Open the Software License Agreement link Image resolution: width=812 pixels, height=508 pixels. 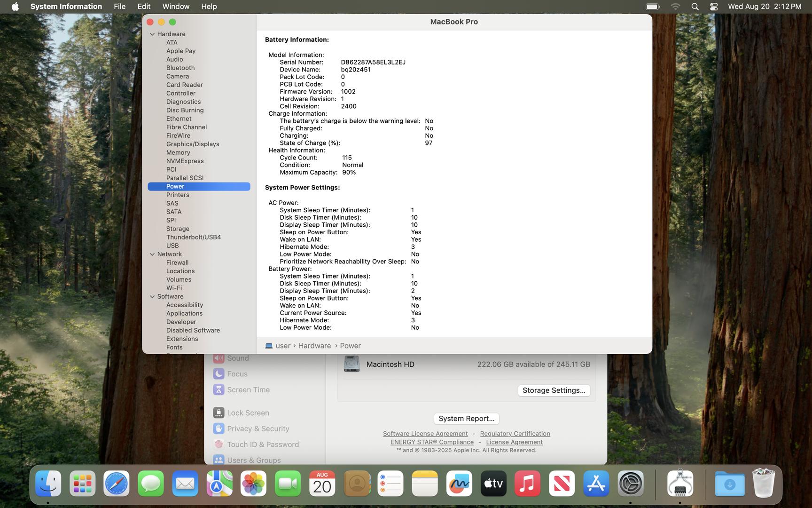[425, 434]
